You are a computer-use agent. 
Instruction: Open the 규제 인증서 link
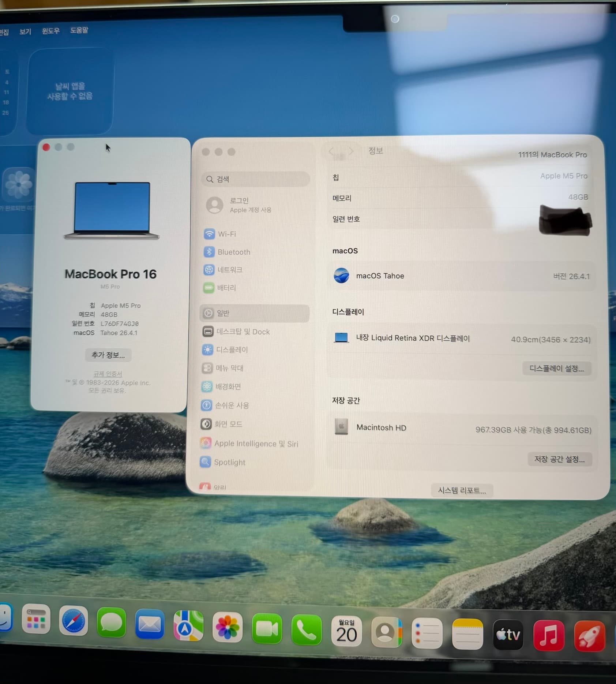coord(108,374)
